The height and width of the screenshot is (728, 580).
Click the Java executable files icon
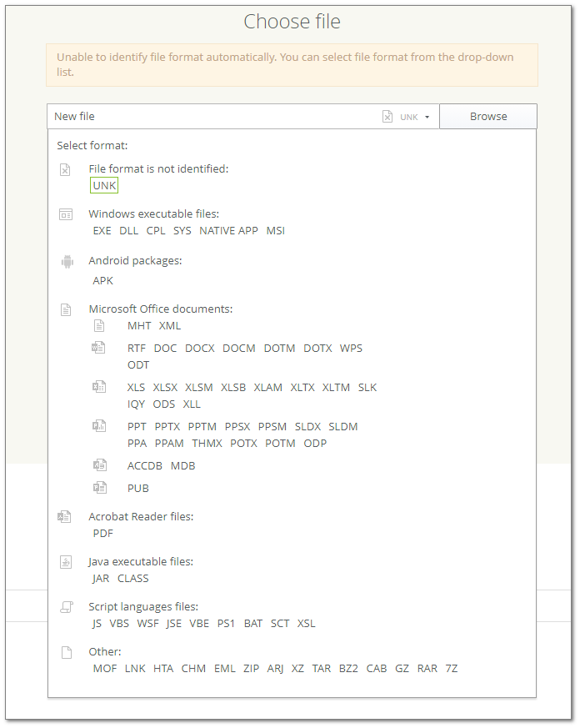coord(66,562)
